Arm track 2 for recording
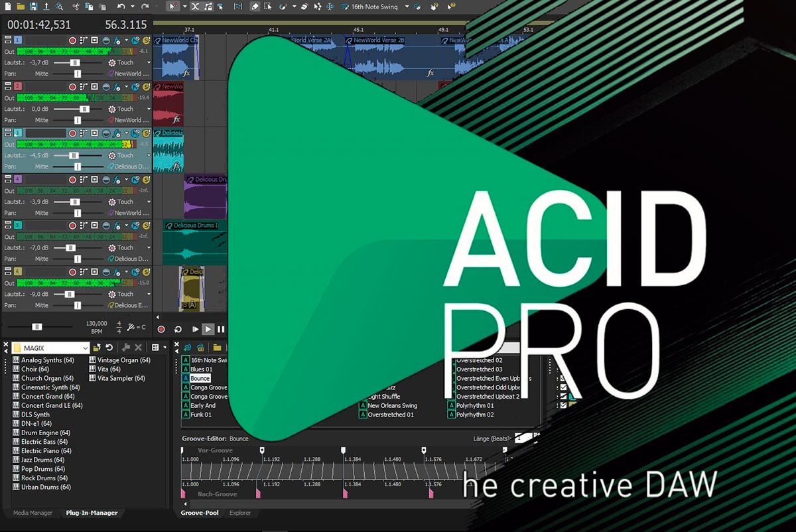The image size is (796, 532). pos(72,86)
